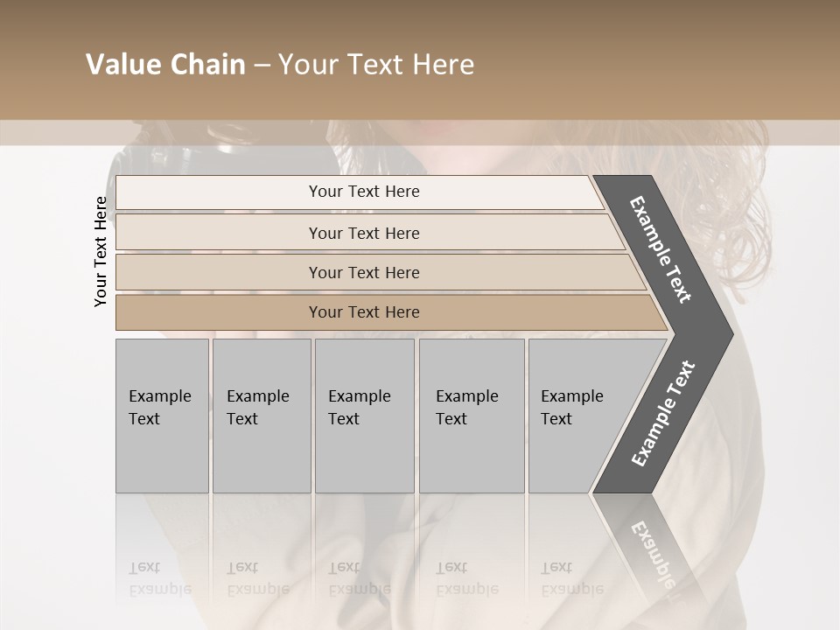Image resolution: width=840 pixels, height=630 pixels.
Task: Click the mirrored reflection of the dark arrow
Action: pyautogui.click(x=652, y=547)
